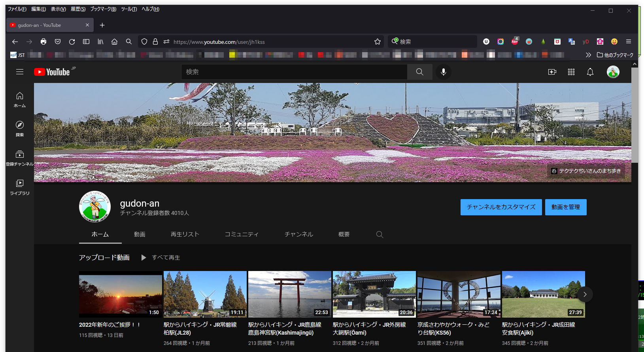This screenshot has width=644, height=352.
Task: Open the ブックマーク(B) menu
Action: 103,9
